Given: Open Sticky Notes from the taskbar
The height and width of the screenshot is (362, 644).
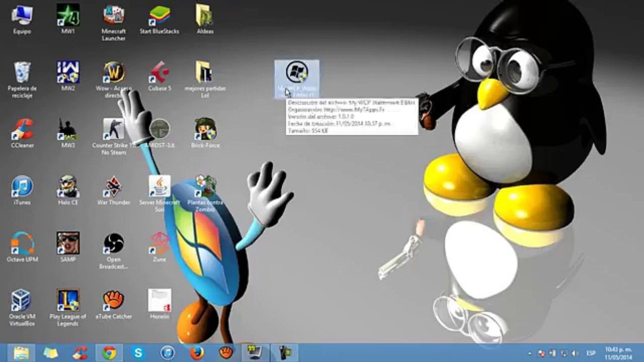Looking at the screenshot, I should pyautogui.click(x=50, y=353).
